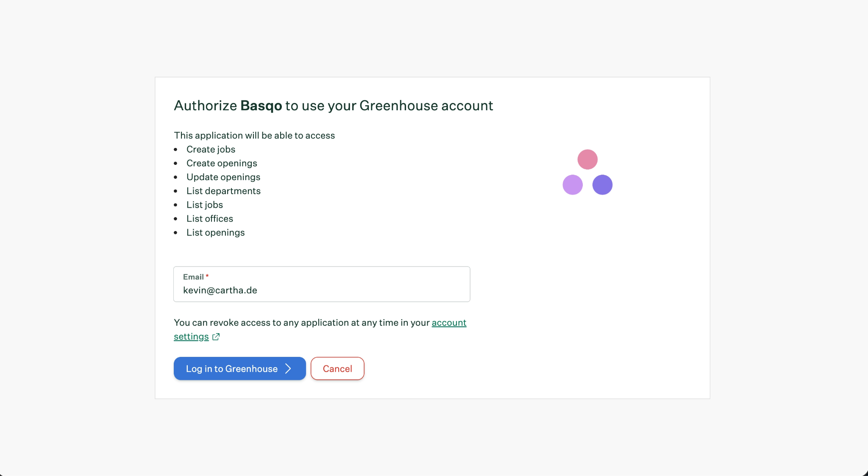Select the 'List departments' permission text

click(223, 191)
